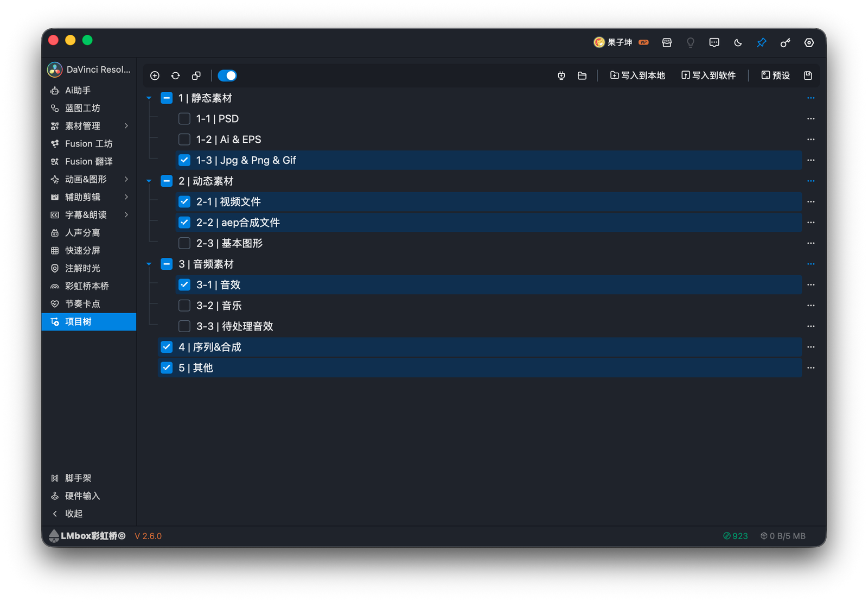Expand the 素材管理 sidebar submenu arrow
This screenshot has width=868, height=602.
point(126,126)
